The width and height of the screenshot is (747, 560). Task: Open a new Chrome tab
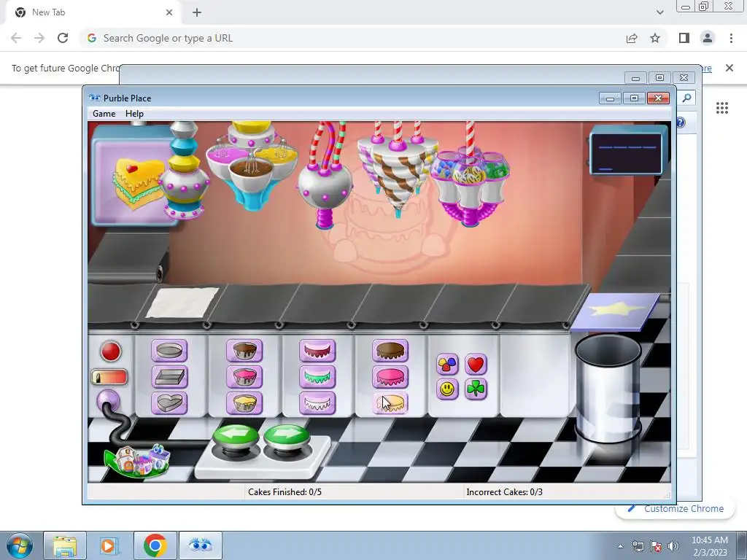[x=197, y=12]
